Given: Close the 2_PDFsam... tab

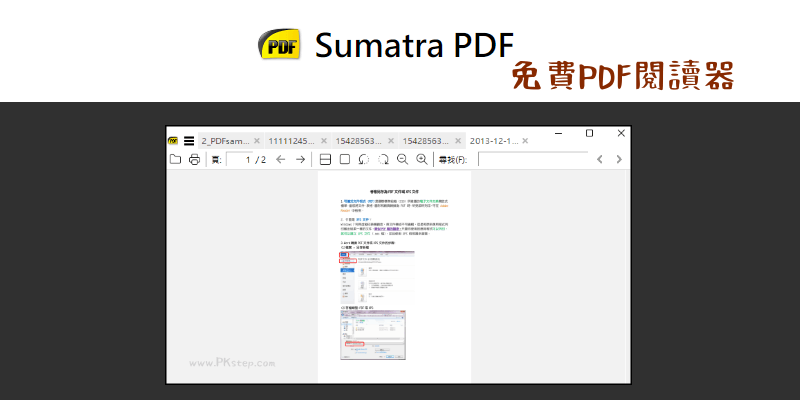Looking at the screenshot, I should coord(257,141).
